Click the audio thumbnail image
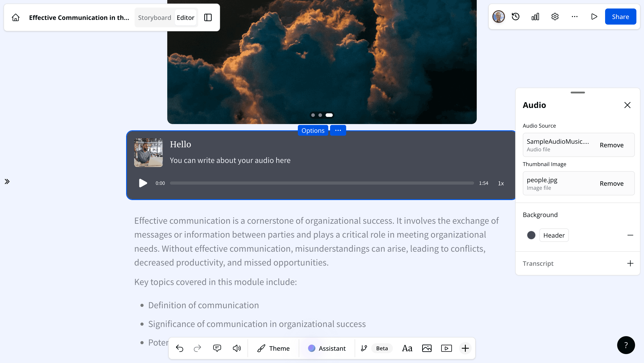The height and width of the screenshot is (363, 644). [148, 153]
